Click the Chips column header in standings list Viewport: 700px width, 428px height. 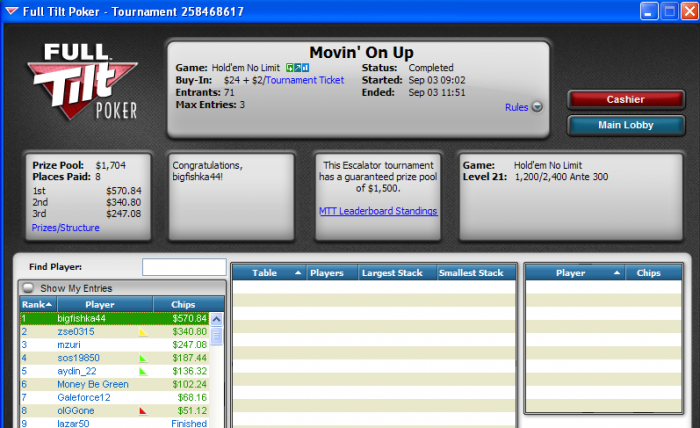[x=188, y=304]
